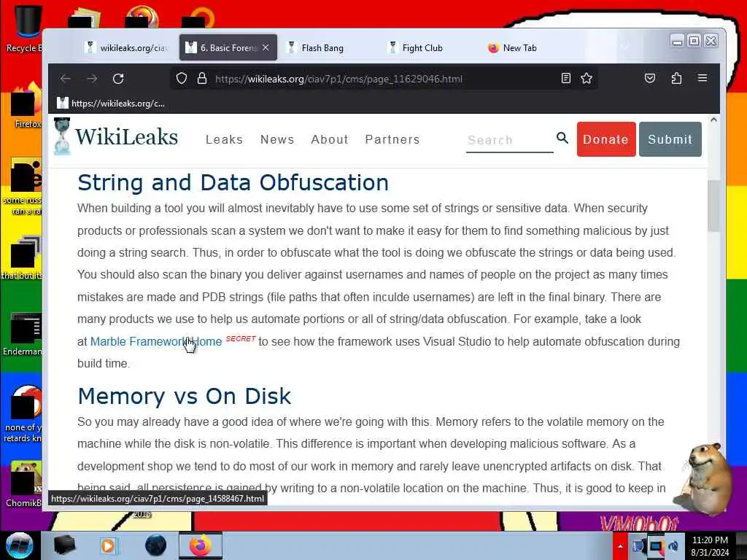
Task: Open the bookmark toolbar wikileaks.org shortcut
Action: pos(111,104)
